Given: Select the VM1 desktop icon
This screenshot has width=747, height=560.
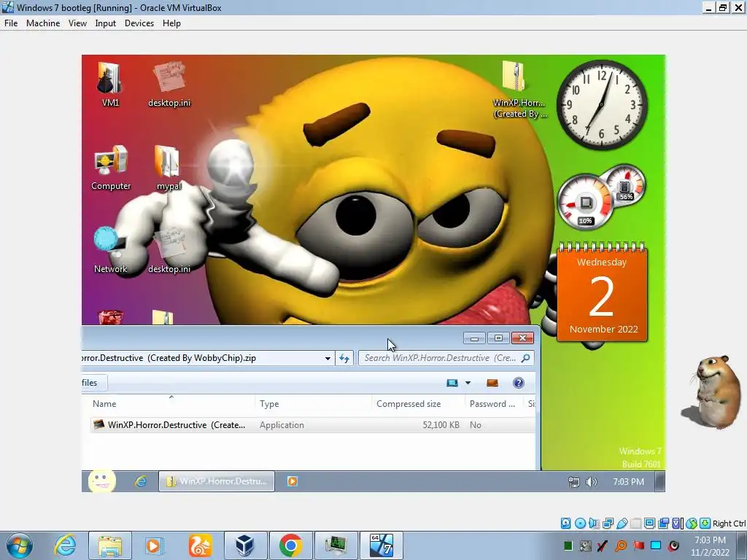Looking at the screenshot, I should 110,85.
